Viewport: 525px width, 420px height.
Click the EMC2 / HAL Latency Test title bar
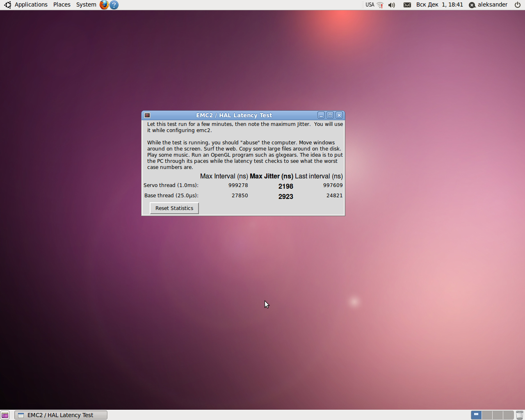[234, 115]
